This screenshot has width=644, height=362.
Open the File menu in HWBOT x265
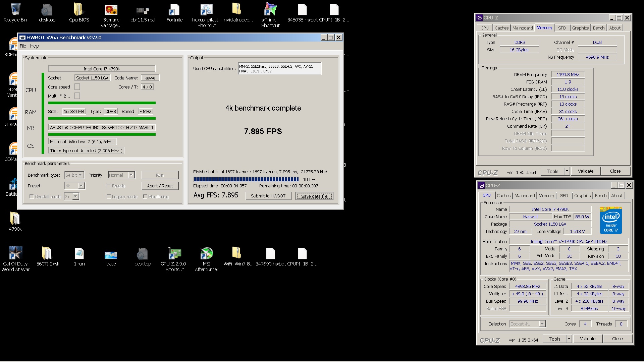click(23, 46)
